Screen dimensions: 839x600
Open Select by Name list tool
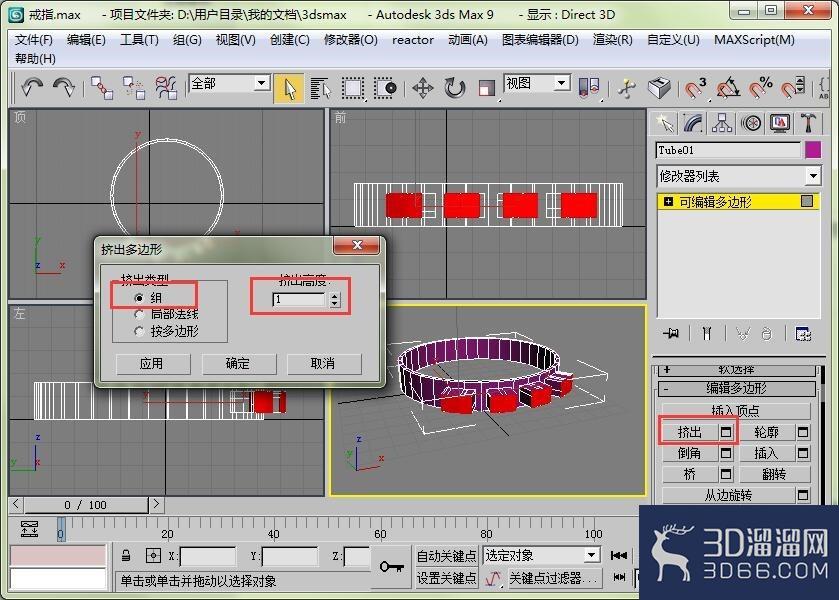321,88
